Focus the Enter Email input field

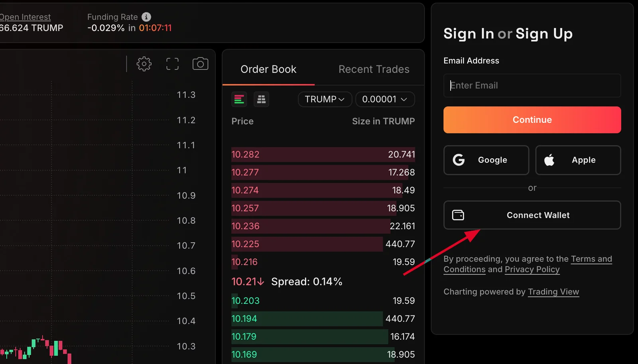[532, 85]
